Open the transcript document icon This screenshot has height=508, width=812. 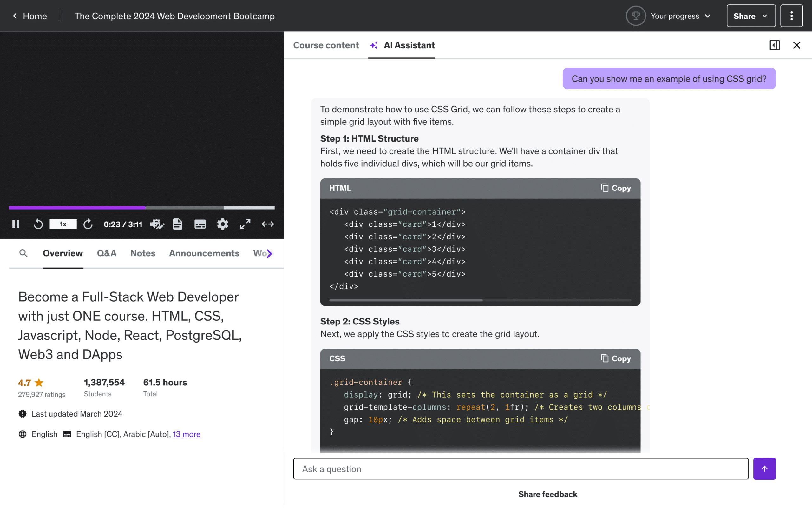pyautogui.click(x=178, y=224)
